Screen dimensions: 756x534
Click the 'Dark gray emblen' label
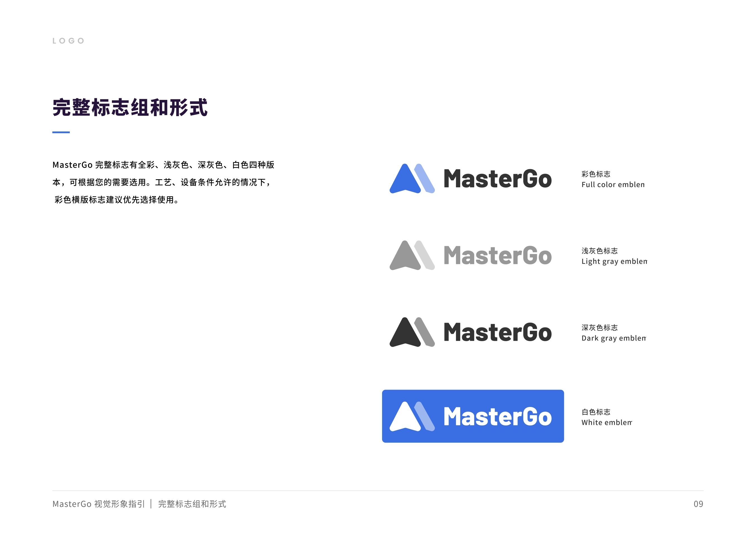click(x=613, y=338)
